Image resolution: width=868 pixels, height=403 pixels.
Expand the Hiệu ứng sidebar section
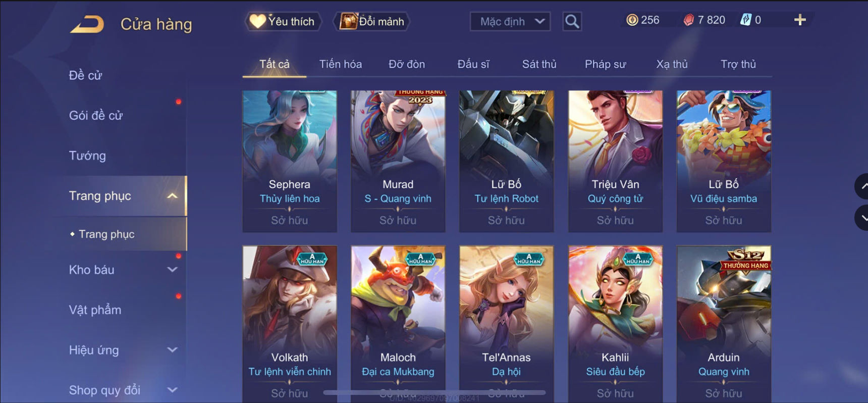pos(172,350)
